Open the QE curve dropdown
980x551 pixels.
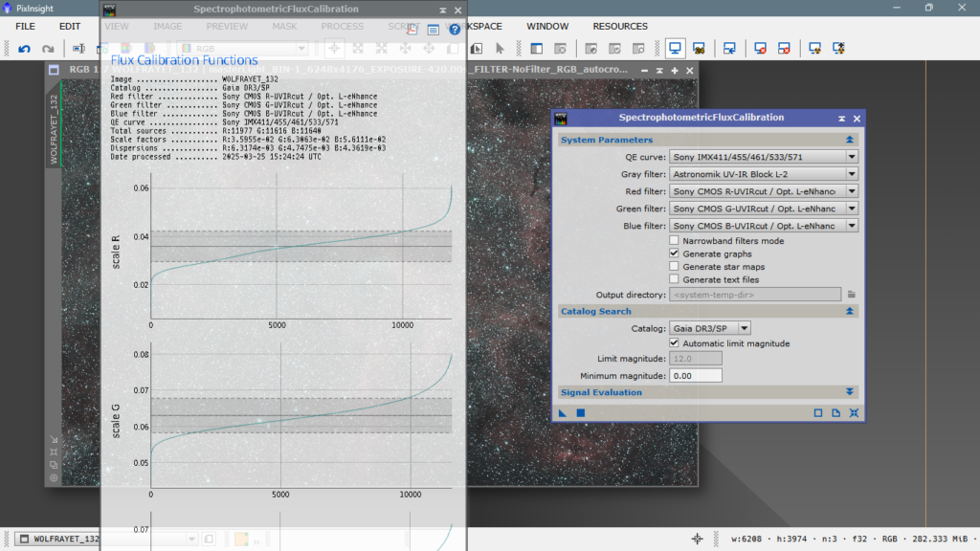pos(763,157)
